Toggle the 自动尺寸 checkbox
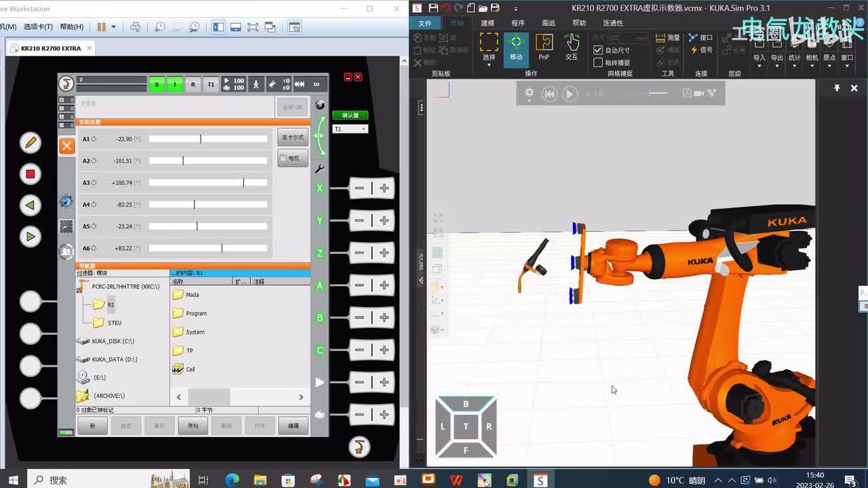868x488 pixels. 598,50
